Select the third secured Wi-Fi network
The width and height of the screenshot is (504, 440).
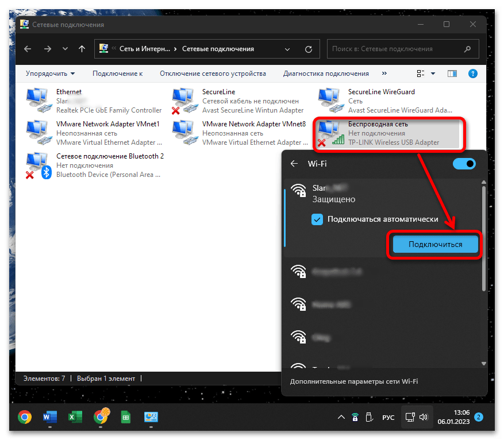(383, 304)
